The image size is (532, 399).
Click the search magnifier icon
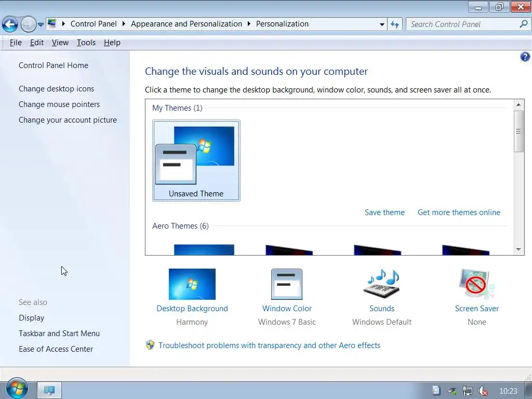524,24
